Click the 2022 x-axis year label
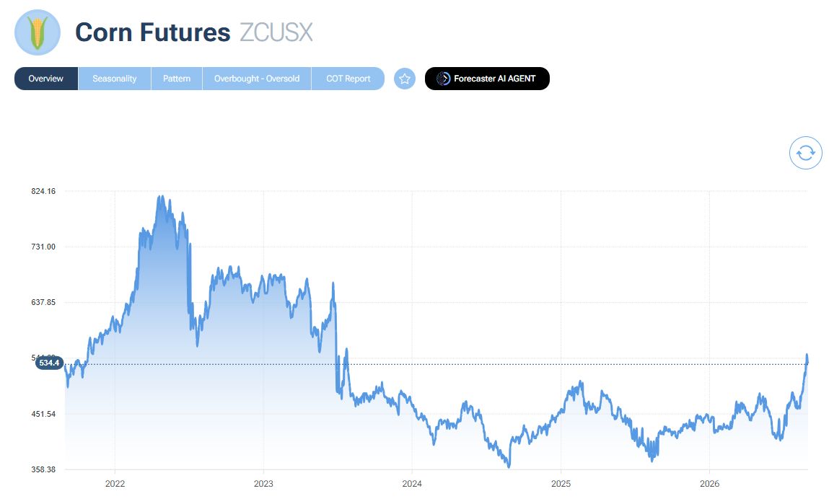 (115, 483)
